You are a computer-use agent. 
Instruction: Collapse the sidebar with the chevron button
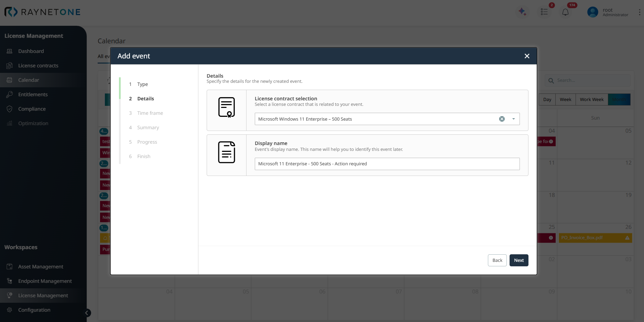(87, 313)
